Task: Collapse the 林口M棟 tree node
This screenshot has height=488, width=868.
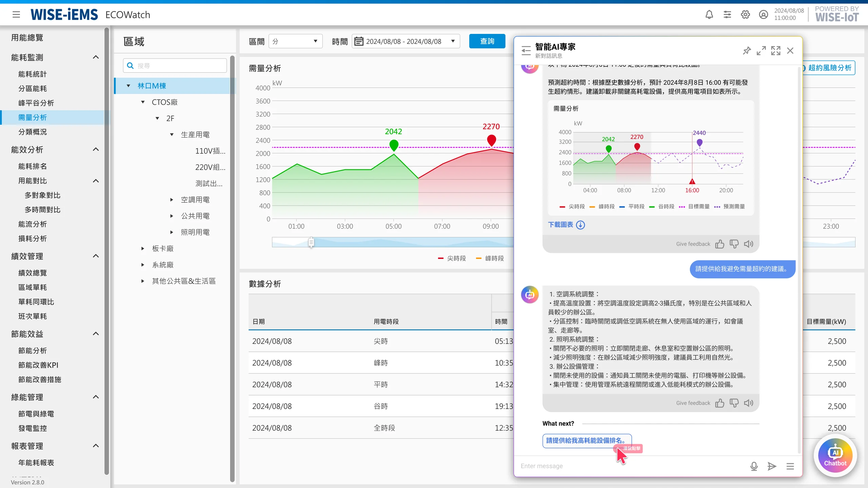Action: click(129, 86)
